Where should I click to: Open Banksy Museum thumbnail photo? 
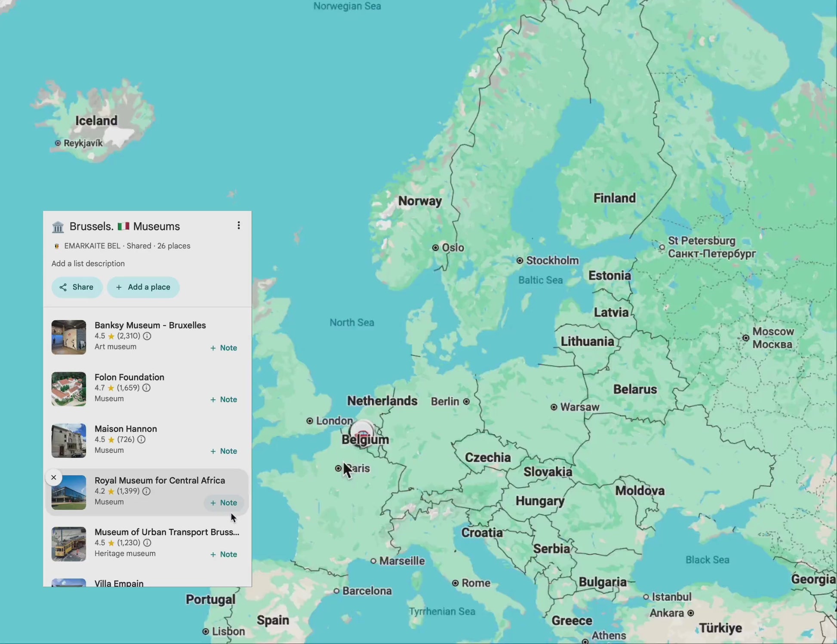point(69,337)
